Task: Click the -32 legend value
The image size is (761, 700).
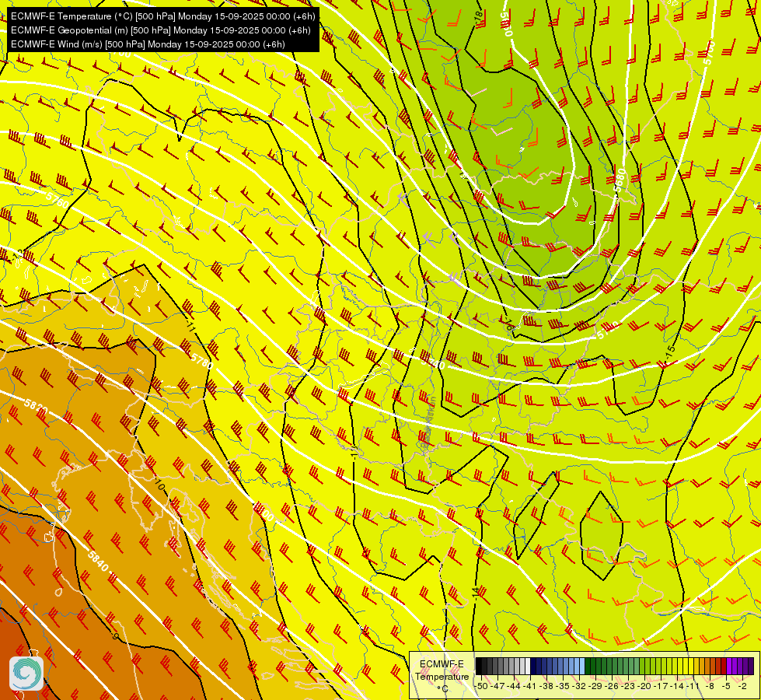Action: pyautogui.click(x=579, y=687)
